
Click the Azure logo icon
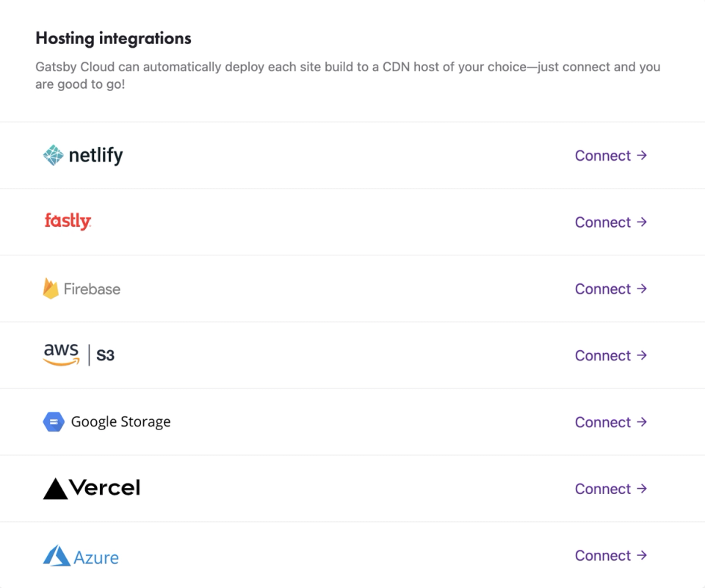(57, 556)
